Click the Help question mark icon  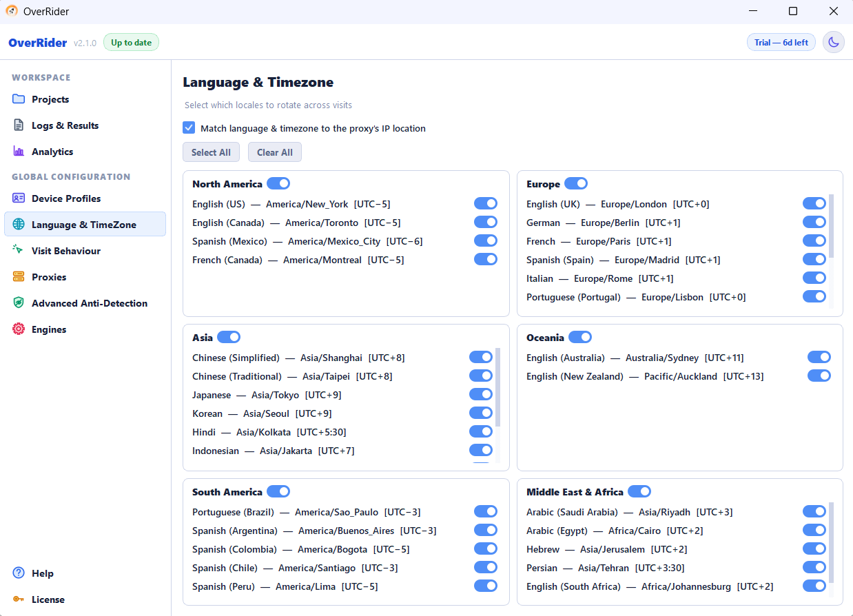click(19, 573)
